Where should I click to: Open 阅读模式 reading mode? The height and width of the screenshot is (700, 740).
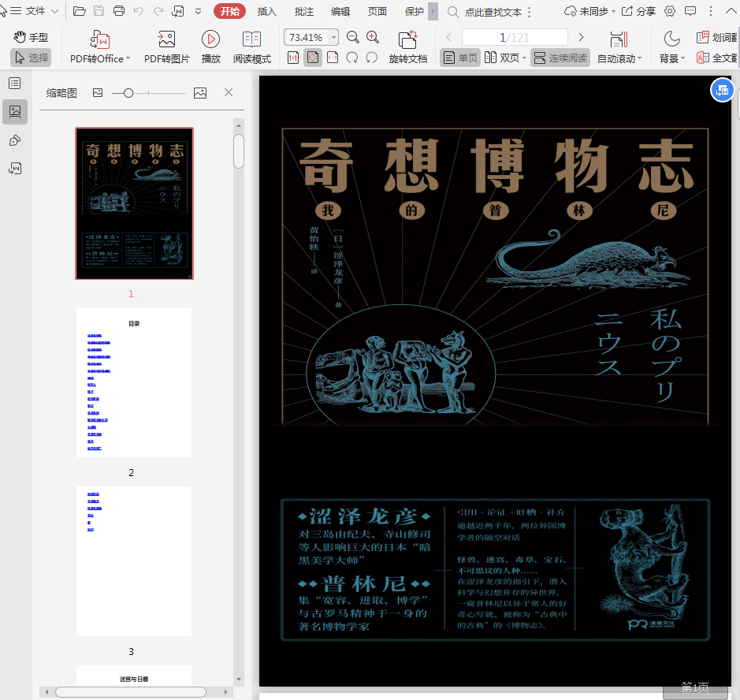click(x=251, y=40)
